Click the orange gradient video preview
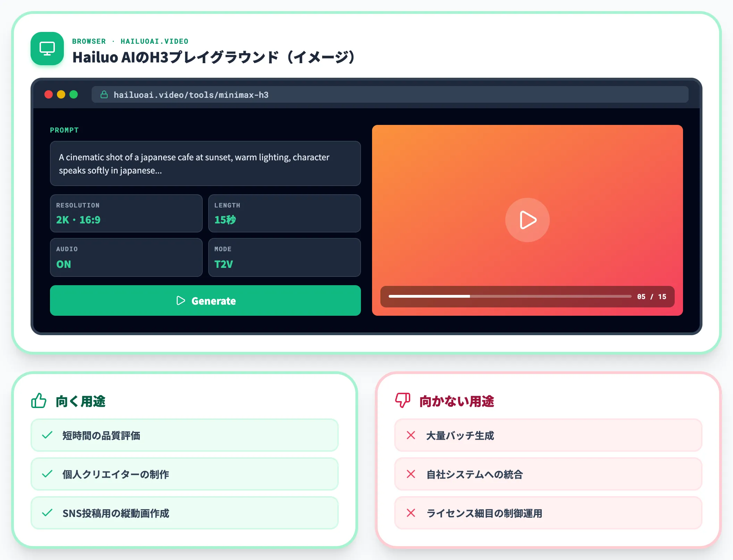 click(x=527, y=220)
